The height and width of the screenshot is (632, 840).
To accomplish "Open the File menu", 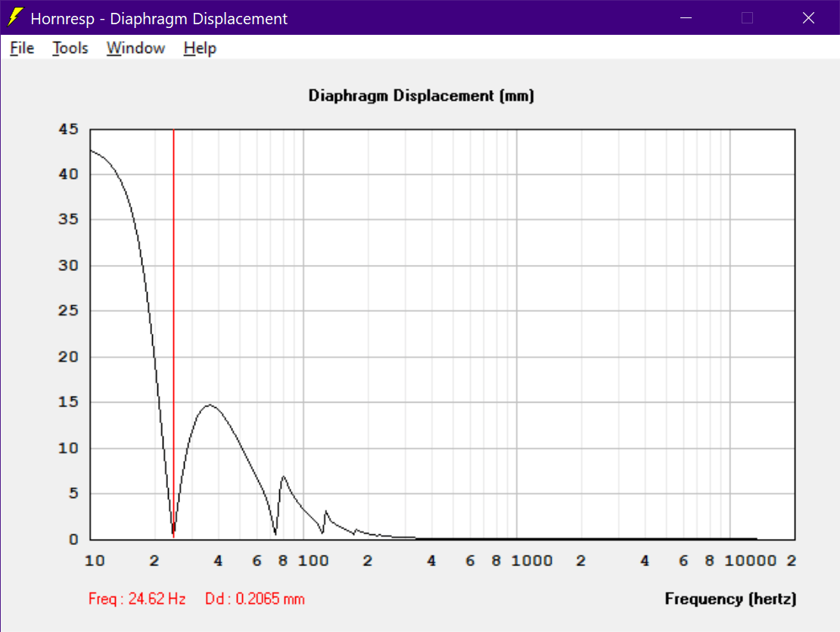I will [x=22, y=48].
